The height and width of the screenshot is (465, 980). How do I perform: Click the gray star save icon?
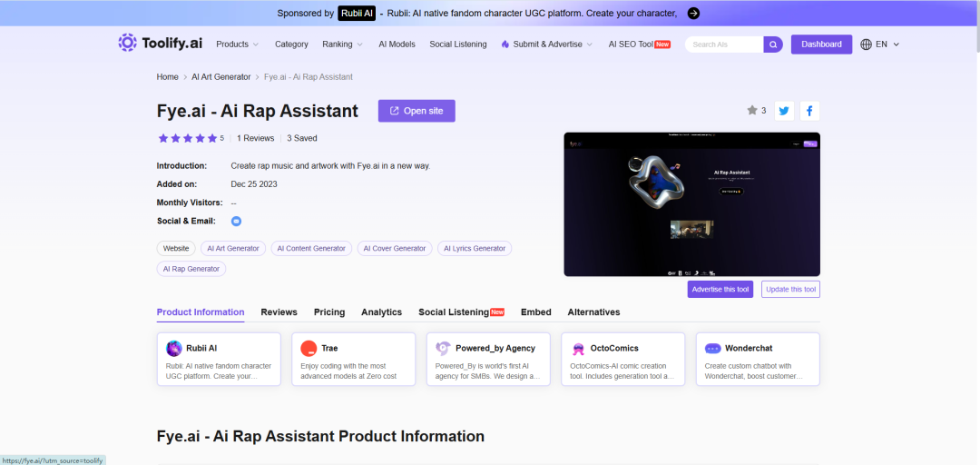(752, 110)
